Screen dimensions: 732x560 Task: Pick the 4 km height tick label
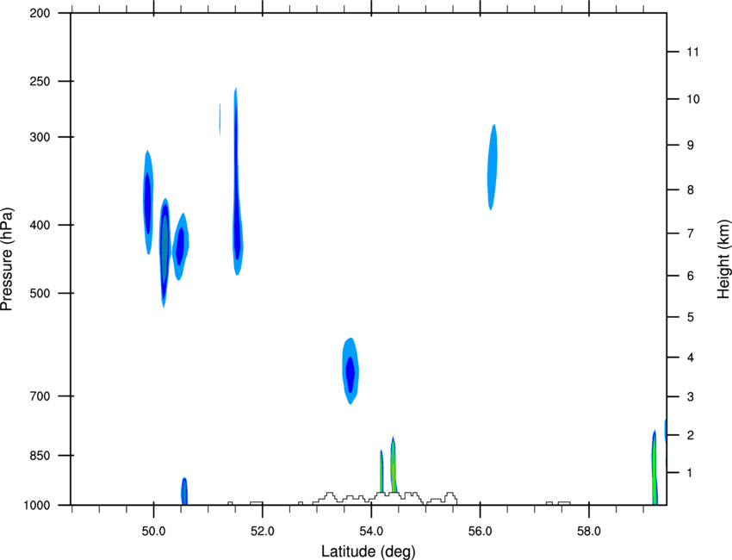tap(691, 358)
